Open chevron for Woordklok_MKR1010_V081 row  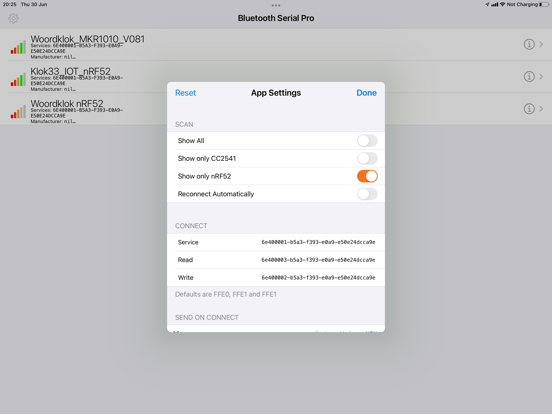pos(541,44)
